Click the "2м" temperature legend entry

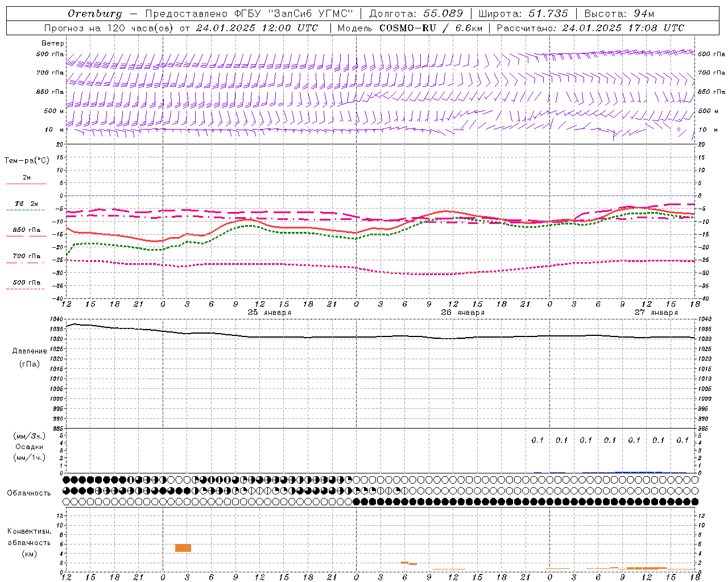27,178
